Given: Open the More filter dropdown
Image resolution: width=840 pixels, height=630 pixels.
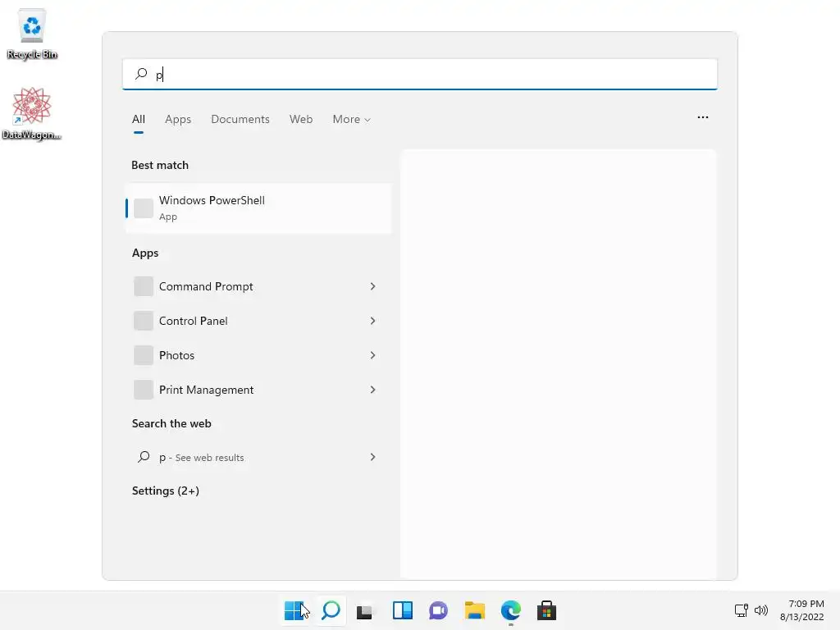Looking at the screenshot, I should [x=351, y=120].
